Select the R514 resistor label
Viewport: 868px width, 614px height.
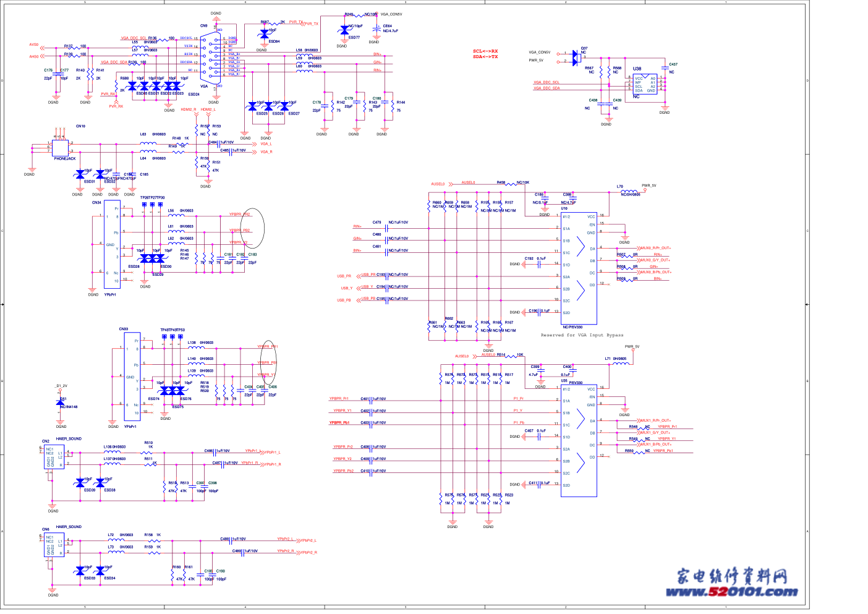pyautogui.click(x=501, y=355)
